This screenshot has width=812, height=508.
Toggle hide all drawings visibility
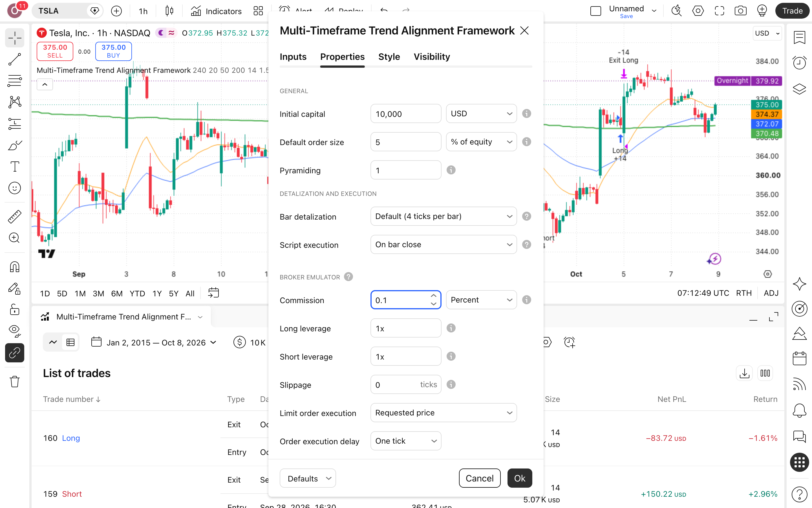tap(14, 331)
